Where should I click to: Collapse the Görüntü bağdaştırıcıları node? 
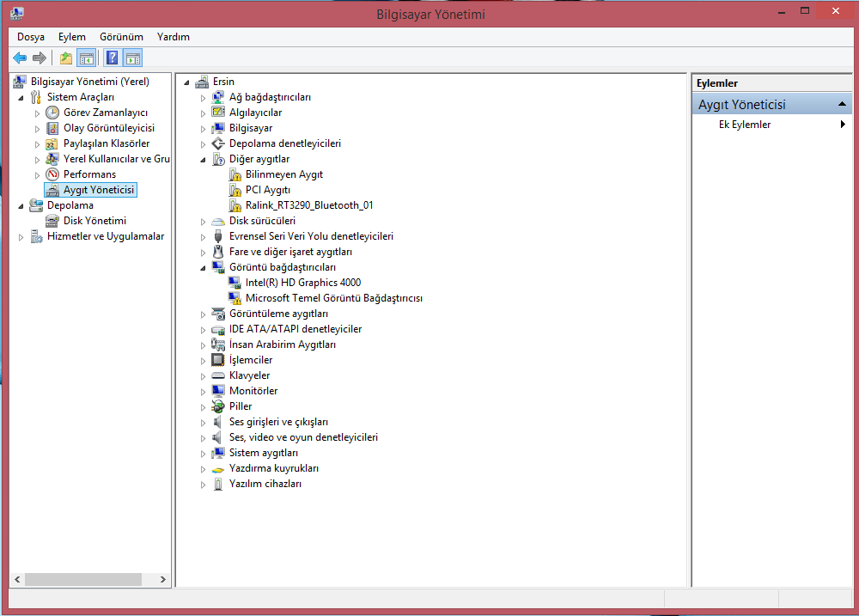(x=203, y=268)
